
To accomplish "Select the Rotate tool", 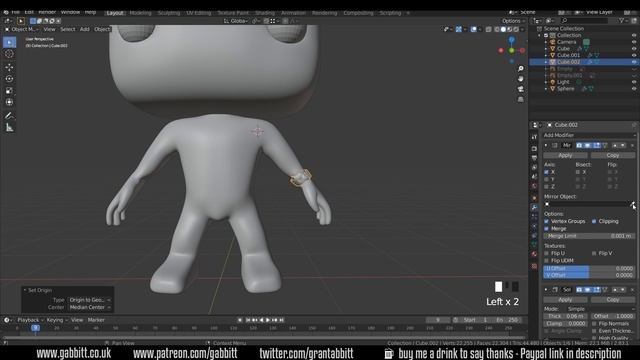I will (9, 79).
